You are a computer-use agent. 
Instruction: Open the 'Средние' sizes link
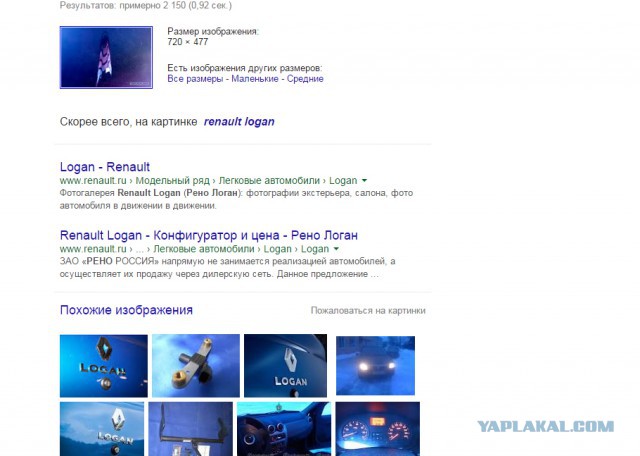(305, 79)
